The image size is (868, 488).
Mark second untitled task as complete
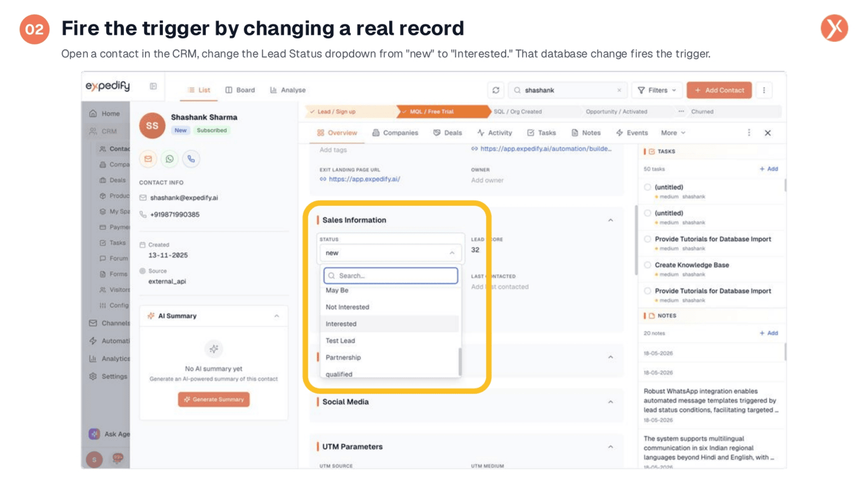(x=647, y=213)
